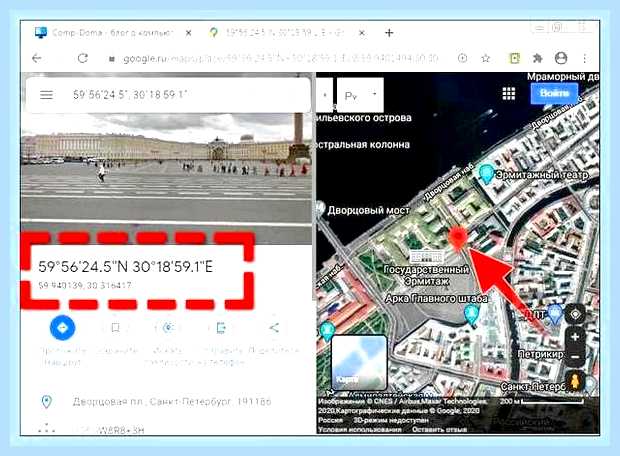Click the Nearby search icon

[168, 328]
